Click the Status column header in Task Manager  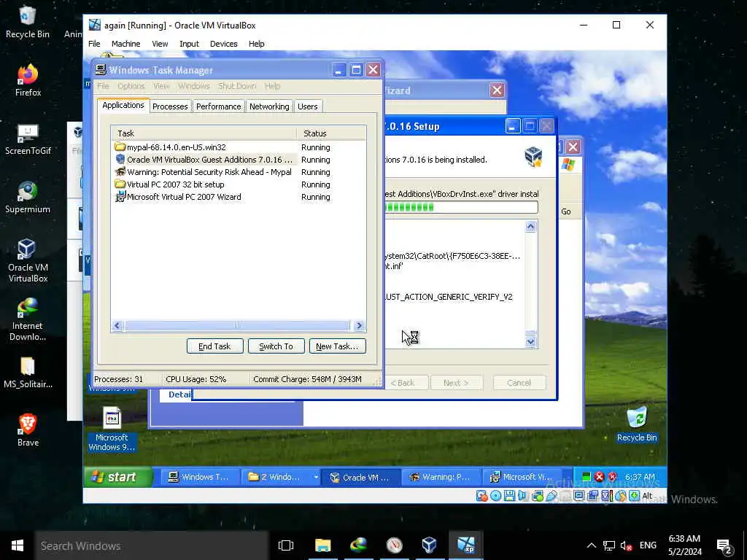[x=331, y=133]
